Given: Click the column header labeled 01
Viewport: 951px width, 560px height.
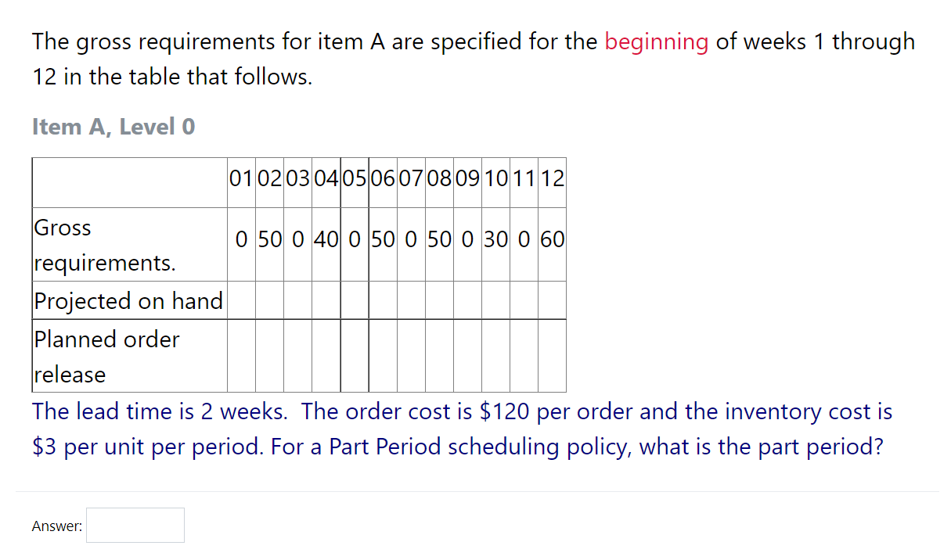Looking at the screenshot, I should pyautogui.click(x=240, y=178).
